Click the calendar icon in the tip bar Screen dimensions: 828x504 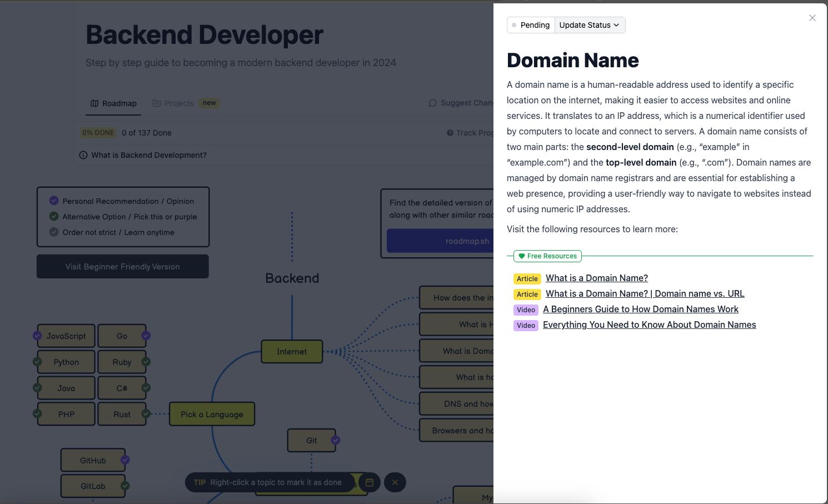(370, 482)
